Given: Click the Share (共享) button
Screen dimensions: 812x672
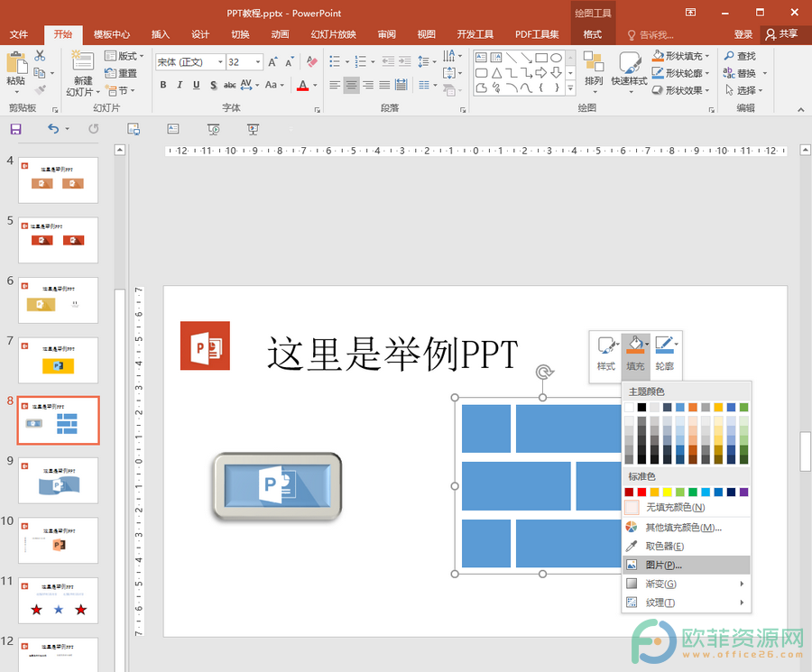Looking at the screenshot, I should point(782,34).
